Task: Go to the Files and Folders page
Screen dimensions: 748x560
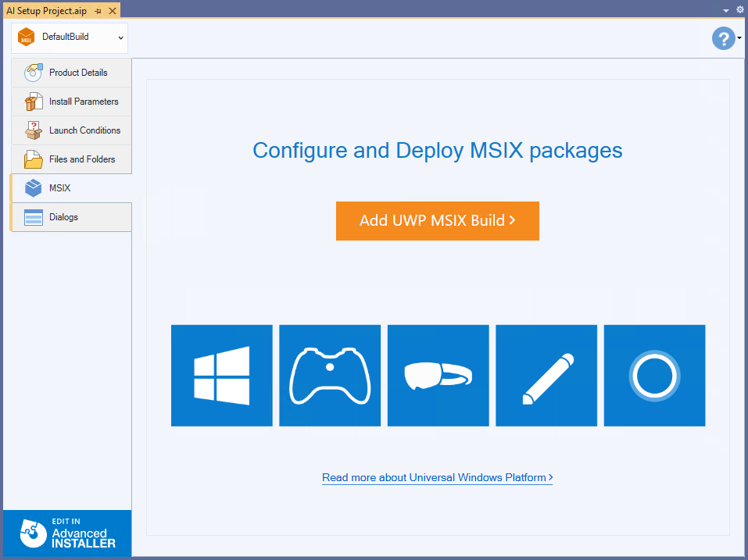Action: point(72,159)
